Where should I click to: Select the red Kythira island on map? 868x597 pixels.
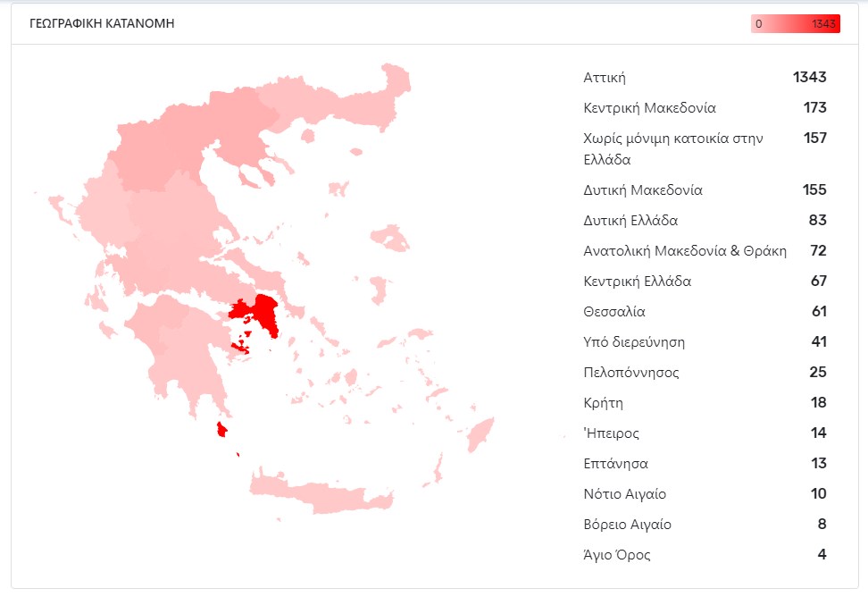point(221,431)
